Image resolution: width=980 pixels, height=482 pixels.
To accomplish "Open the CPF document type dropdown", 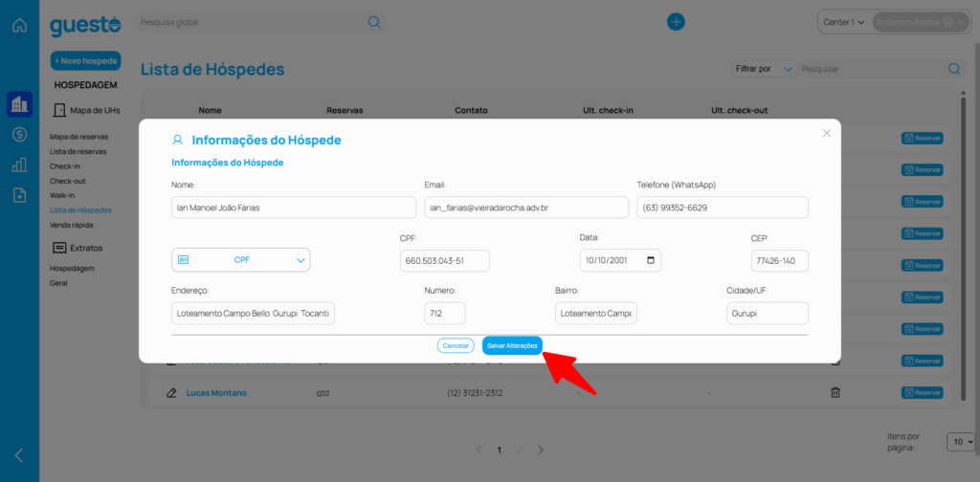I will (240, 259).
